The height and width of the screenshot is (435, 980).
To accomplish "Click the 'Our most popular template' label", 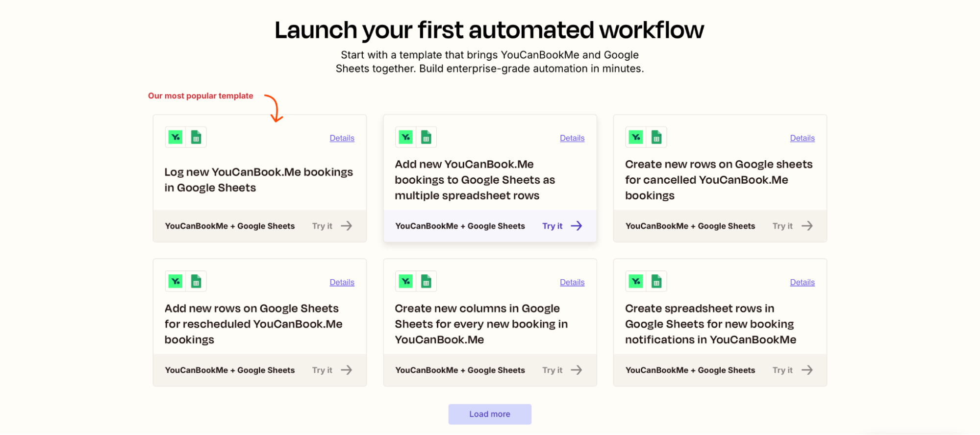I will (x=201, y=96).
